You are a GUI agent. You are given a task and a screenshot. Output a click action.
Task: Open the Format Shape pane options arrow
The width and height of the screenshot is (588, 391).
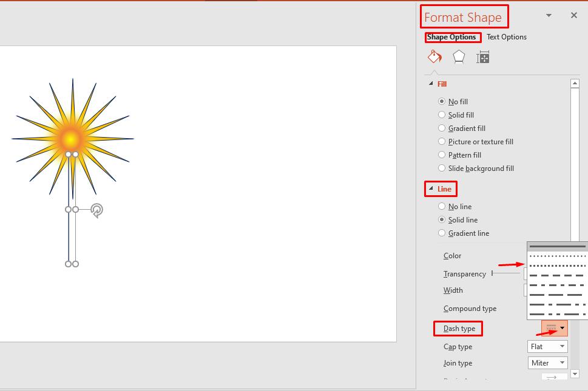click(x=547, y=15)
